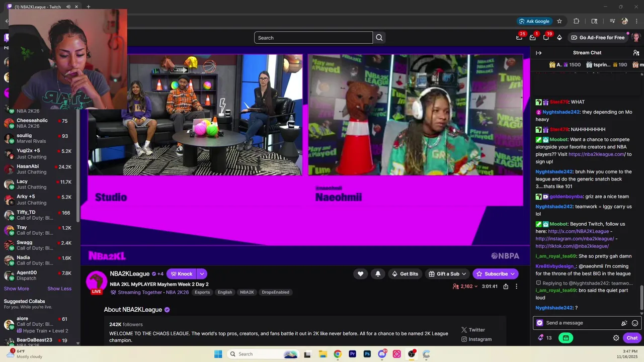Screen dimensions: 644x362
Task: Bookmark this page with the star icon
Action: 559,21
